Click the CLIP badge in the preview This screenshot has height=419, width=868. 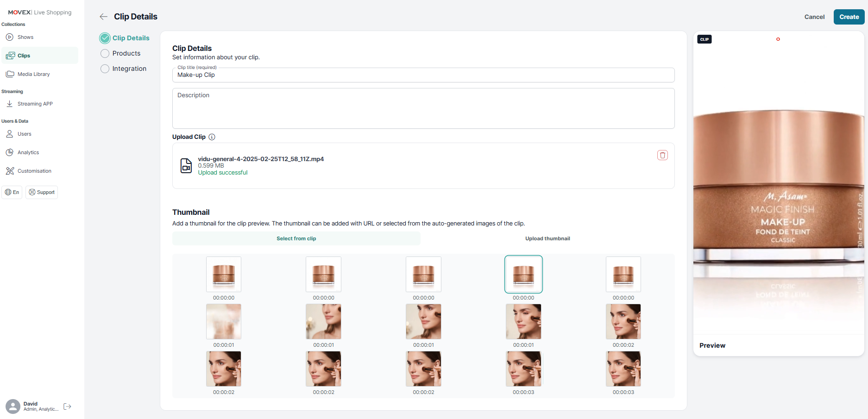pos(704,39)
